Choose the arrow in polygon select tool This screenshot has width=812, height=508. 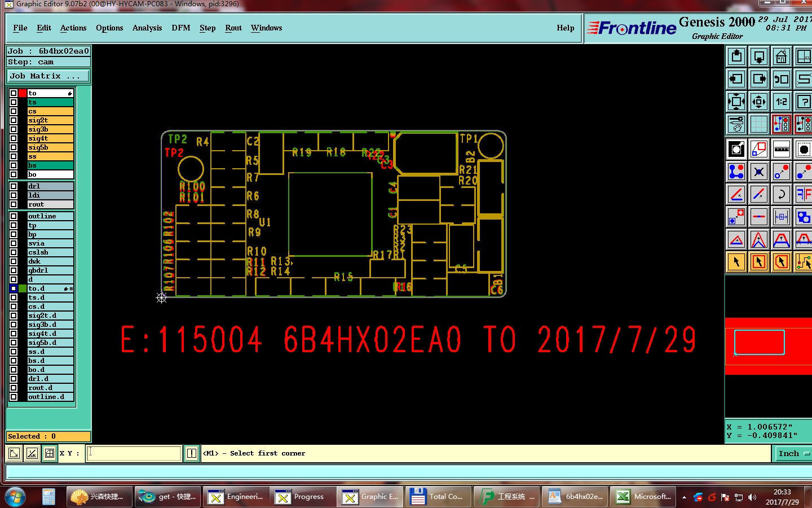(x=782, y=262)
